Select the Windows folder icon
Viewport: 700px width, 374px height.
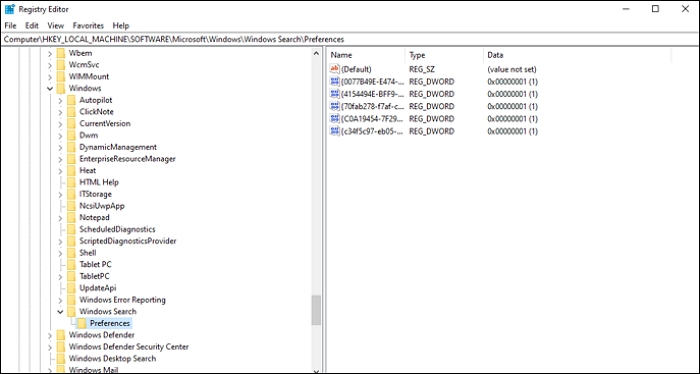[x=61, y=88]
